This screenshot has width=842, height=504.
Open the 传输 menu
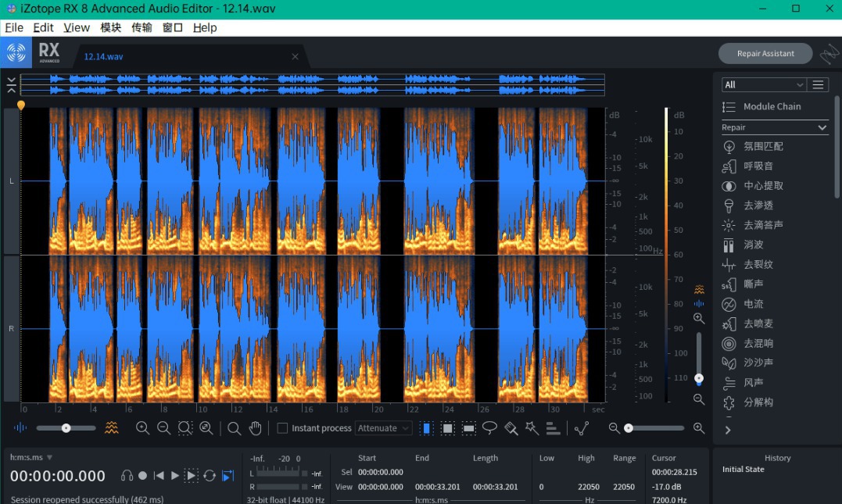coord(142,27)
